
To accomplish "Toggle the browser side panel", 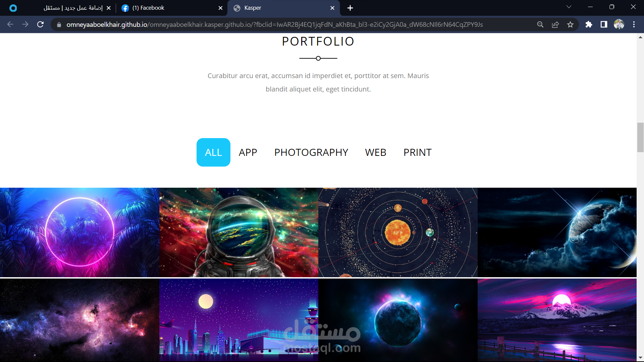I will tap(604, 24).
